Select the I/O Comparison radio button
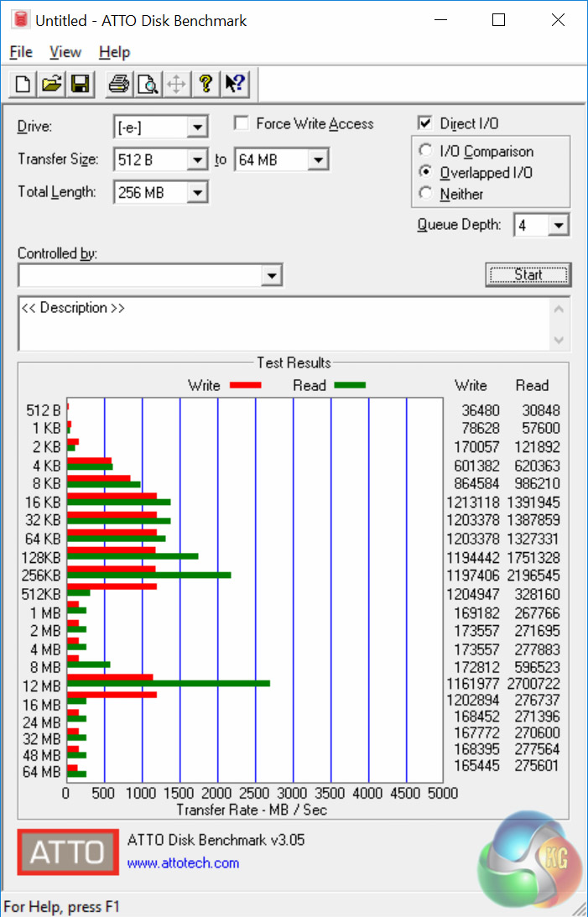The height and width of the screenshot is (917, 588). (425, 150)
